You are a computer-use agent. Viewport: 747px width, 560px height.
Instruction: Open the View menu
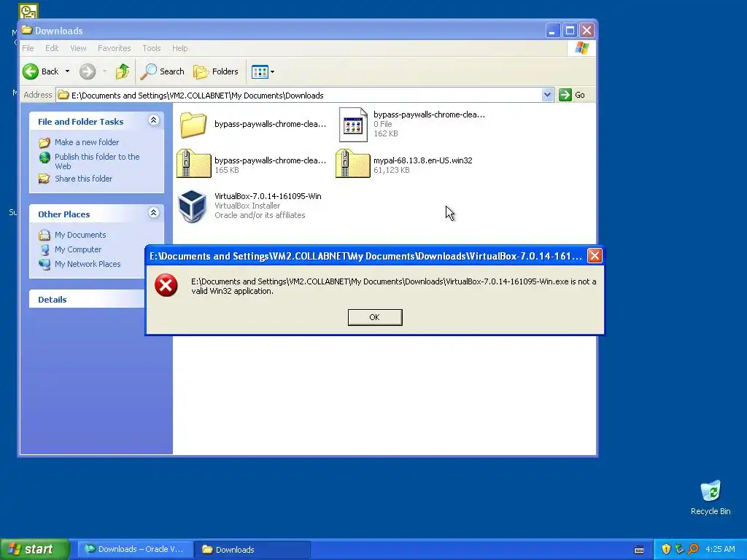78,48
